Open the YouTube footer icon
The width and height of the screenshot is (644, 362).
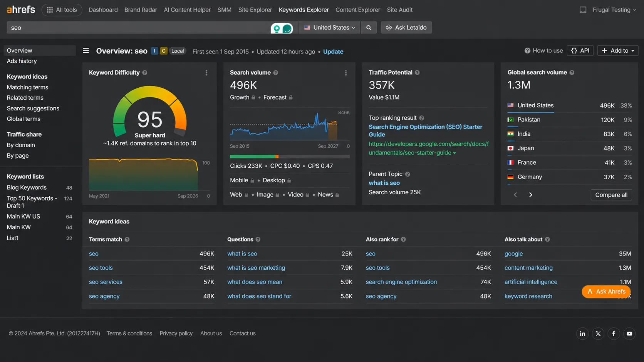pos(629,334)
